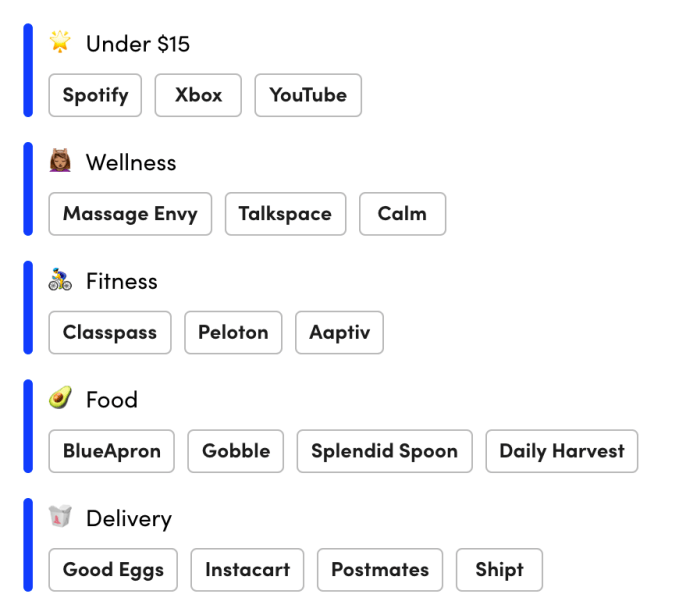The height and width of the screenshot is (612, 679).
Task: Choose the Splendid Spoon chip
Action: (384, 451)
